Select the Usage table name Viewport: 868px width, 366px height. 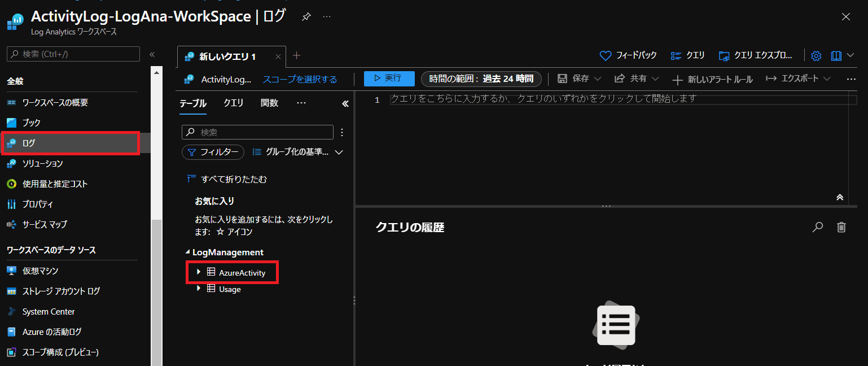click(x=230, y=289)
